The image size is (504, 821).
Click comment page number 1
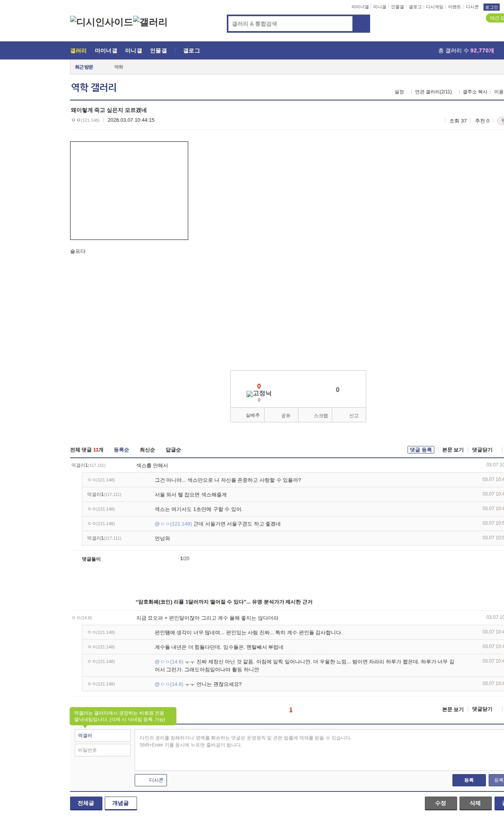pyautogui.click(x=291, y=710)
